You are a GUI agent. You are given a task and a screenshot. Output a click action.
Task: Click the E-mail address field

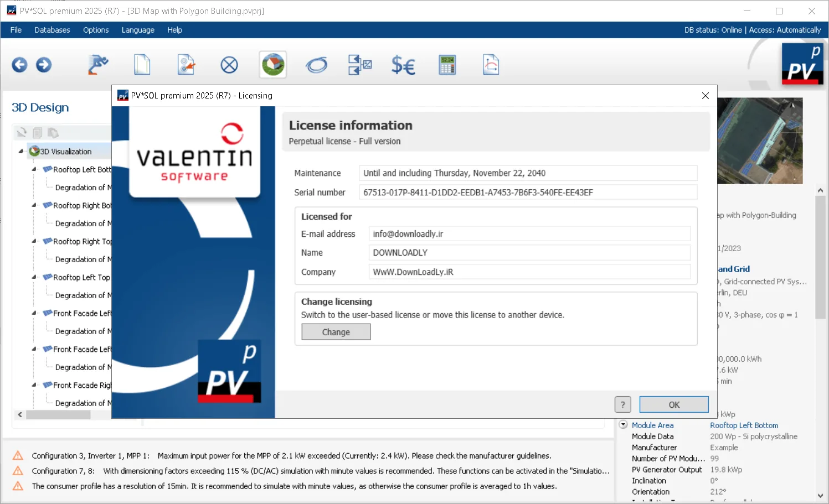coord(529,234)
